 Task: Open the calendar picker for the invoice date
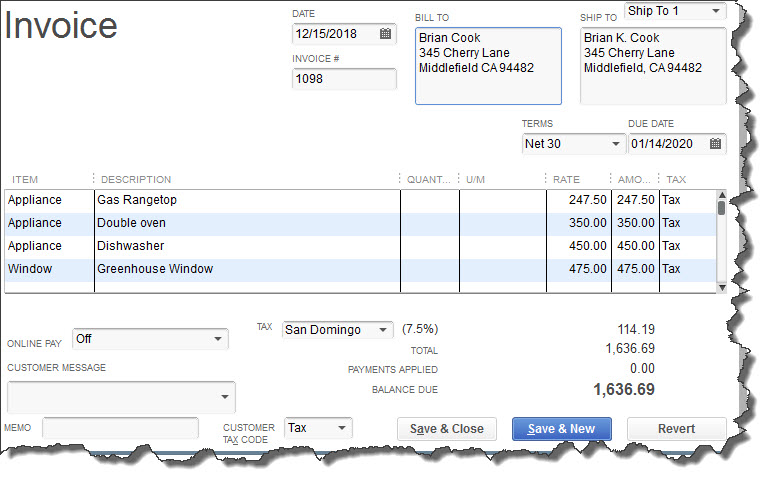(385, 34)
